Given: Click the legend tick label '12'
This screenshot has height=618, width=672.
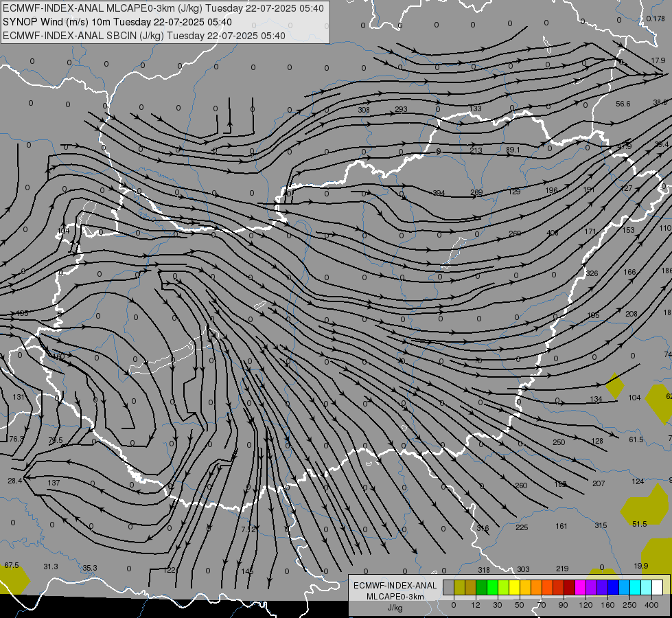Looking at the screenshot, I should (476, 605).
